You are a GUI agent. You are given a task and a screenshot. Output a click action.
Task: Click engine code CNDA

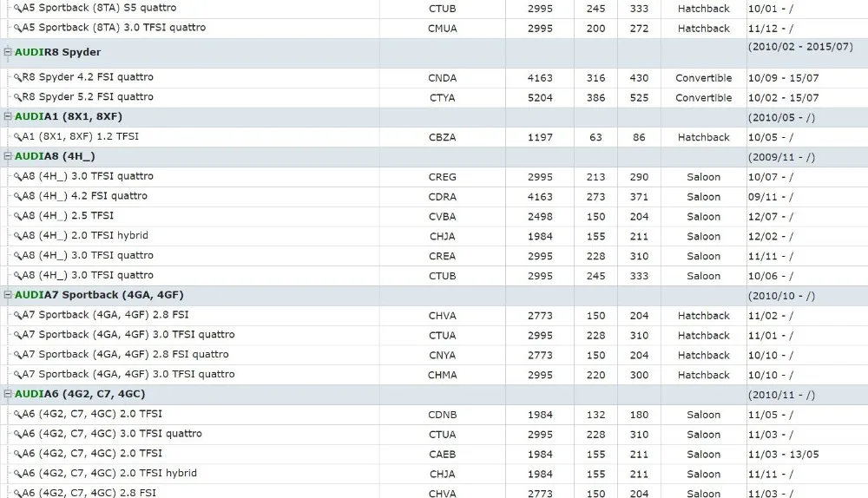click(x=443, y=78)
